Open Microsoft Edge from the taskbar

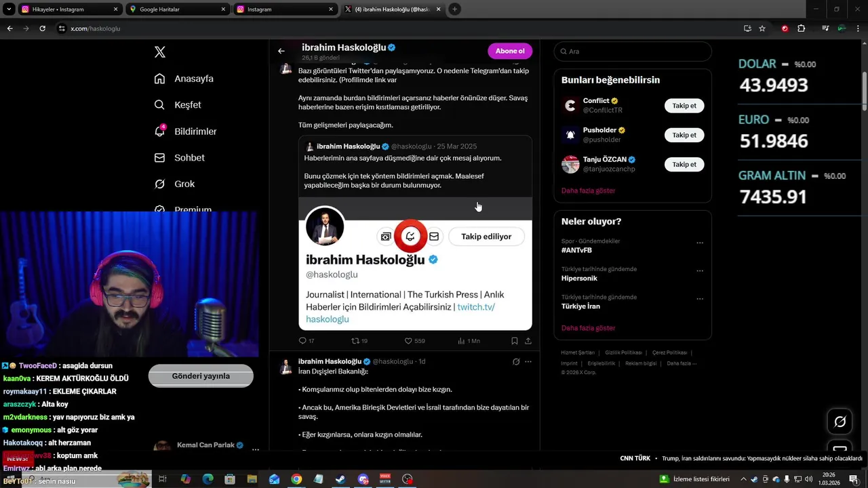(x=208, y=479)
